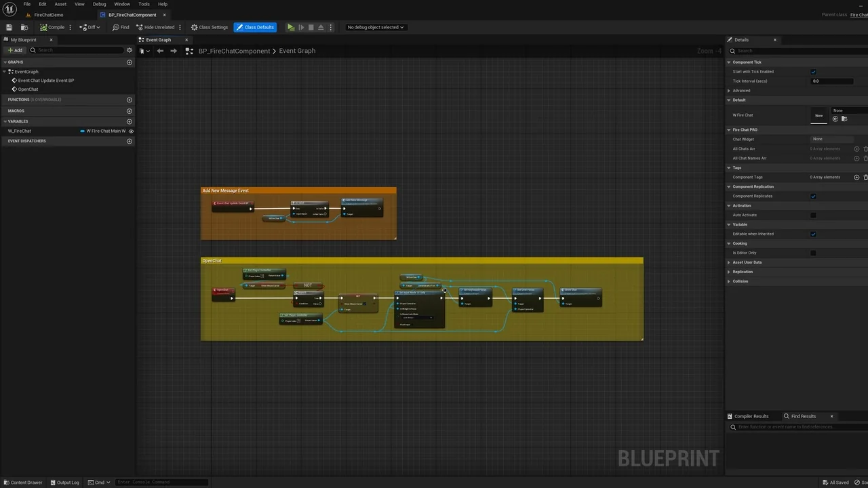Open My Blueprint panel settings gear
The width and height of the screenshot is (868, 488).
click(x=129, y=50)
